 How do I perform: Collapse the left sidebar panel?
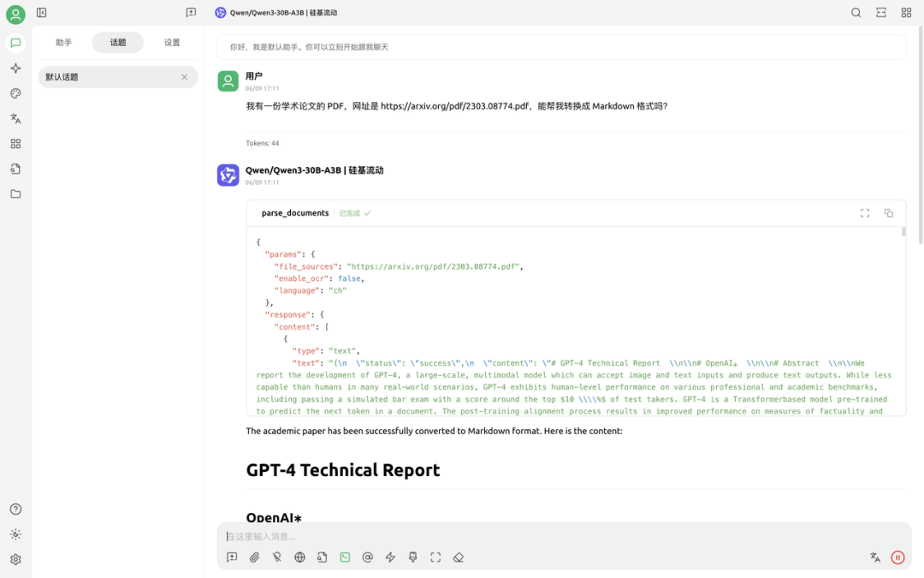41,13
